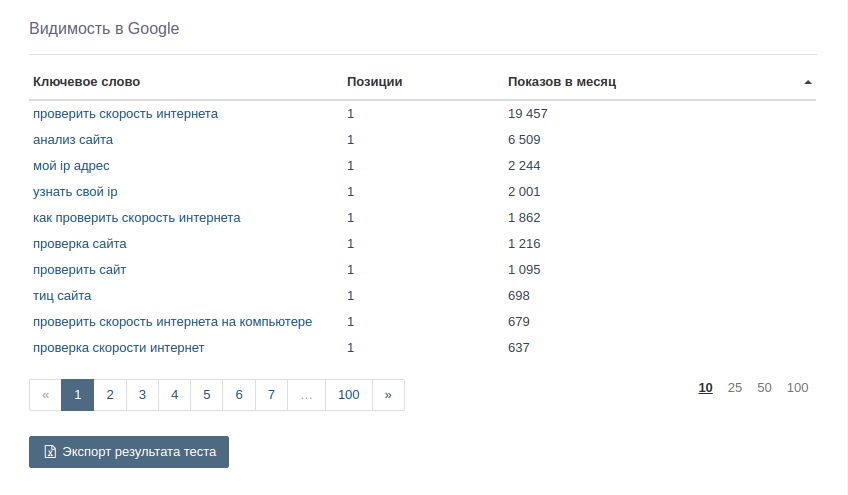
Task: Sort by Позиции column header
Action: (374, 82)
